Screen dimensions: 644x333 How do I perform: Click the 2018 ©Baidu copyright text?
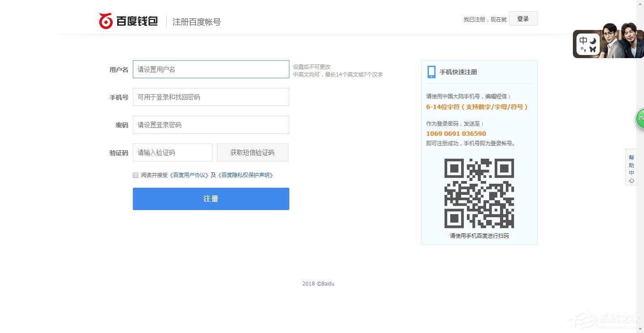point(318,283)
